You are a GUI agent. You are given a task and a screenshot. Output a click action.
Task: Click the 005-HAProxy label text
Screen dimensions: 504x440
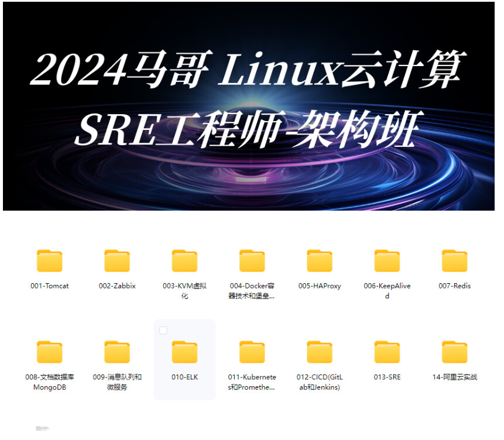pyautogui.click(x=320, y=286)
